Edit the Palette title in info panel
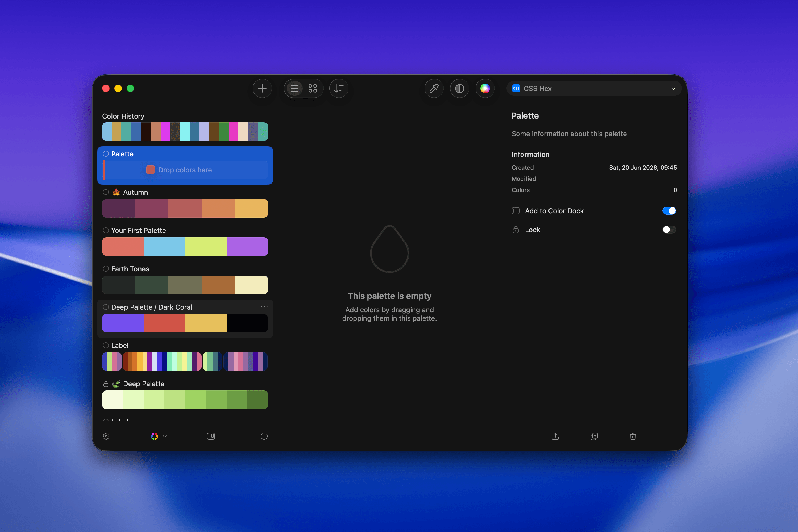Image resolution: width=798 pixels, height=532 pixels. (525, 116)
